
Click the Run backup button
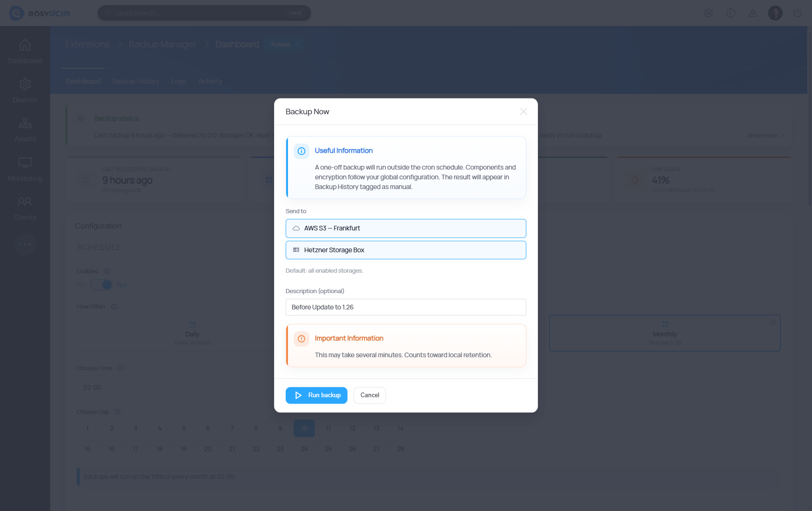316,395
